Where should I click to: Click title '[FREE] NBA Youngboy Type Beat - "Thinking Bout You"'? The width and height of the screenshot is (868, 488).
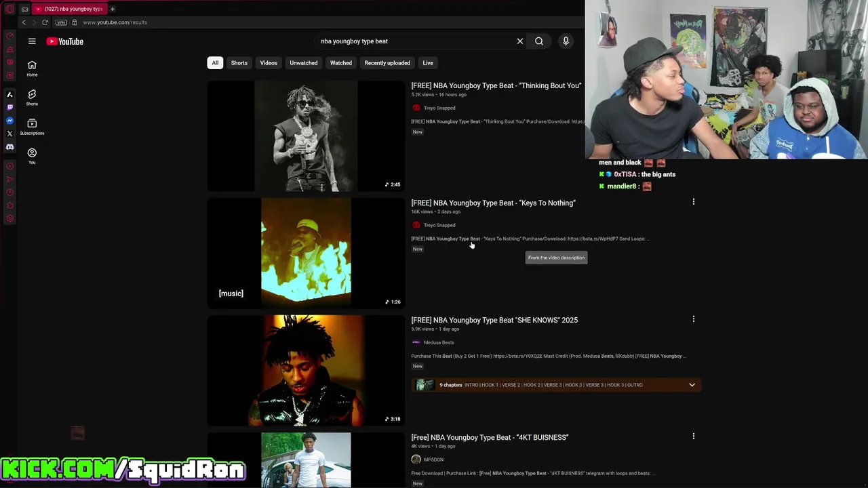pyautogui.click(x=496, y=86)
